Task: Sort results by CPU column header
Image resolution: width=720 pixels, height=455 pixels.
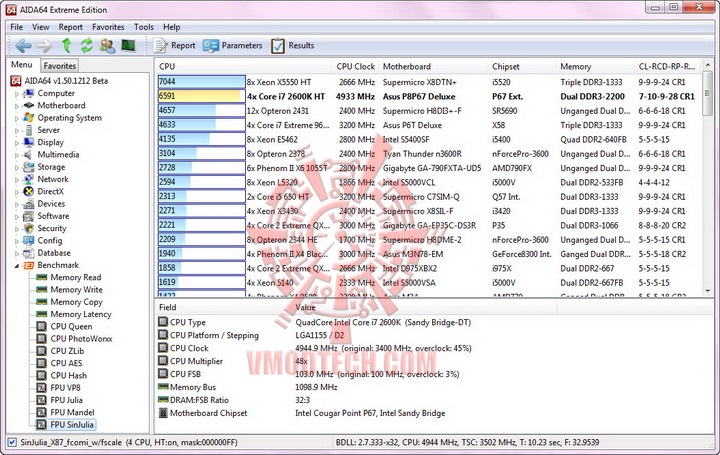Action: point(242,67)
